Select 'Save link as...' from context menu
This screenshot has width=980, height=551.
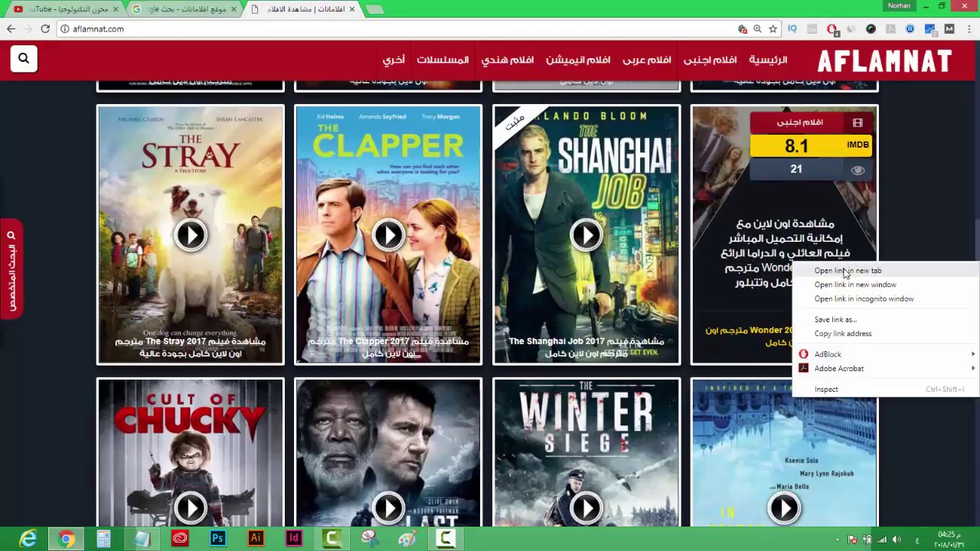pos(886,319)
